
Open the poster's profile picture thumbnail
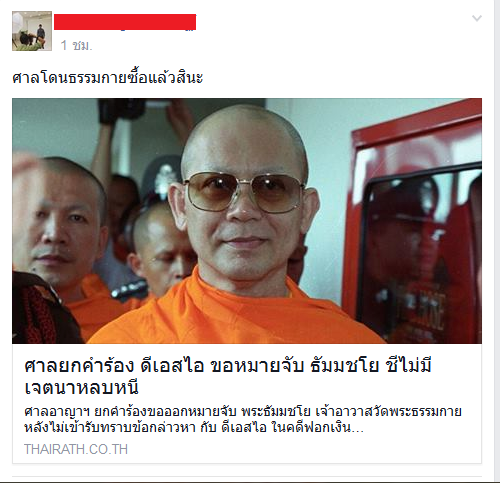coord(32,31)
